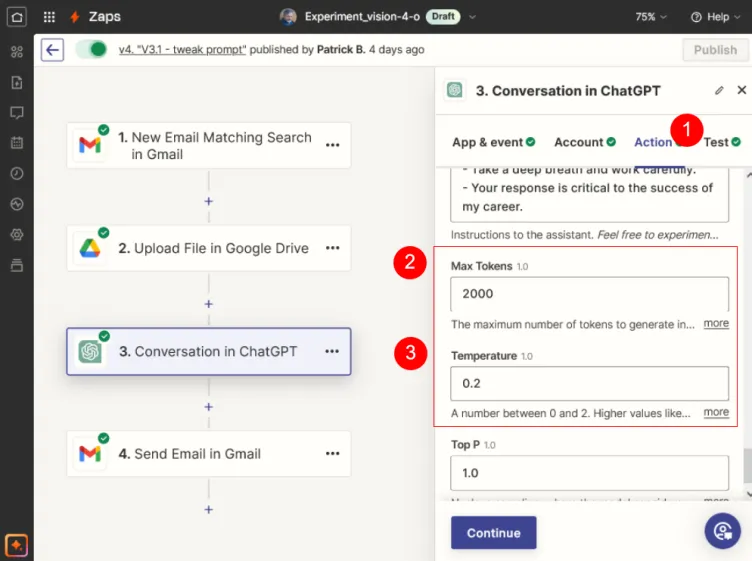This screenshot has height=561, width=752.
Task: Rename step with the pencil icon
Action: click(x=719, y=90)
